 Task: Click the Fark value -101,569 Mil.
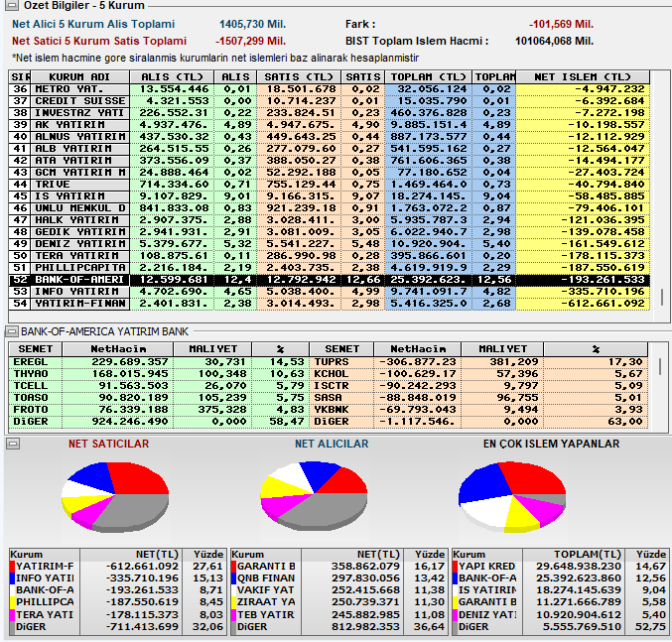[561, 25]
